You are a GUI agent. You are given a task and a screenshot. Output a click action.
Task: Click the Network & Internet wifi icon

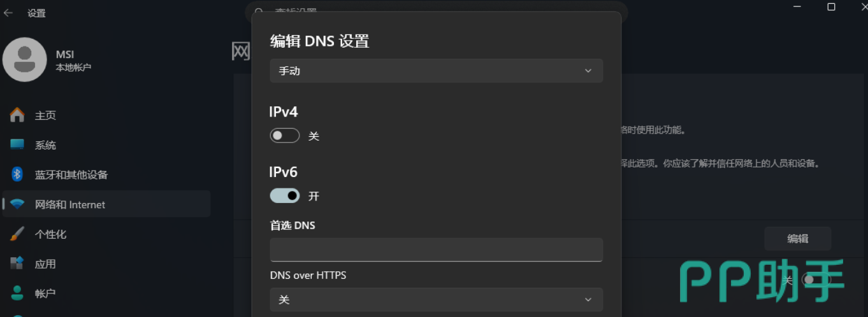coord(17,204)
